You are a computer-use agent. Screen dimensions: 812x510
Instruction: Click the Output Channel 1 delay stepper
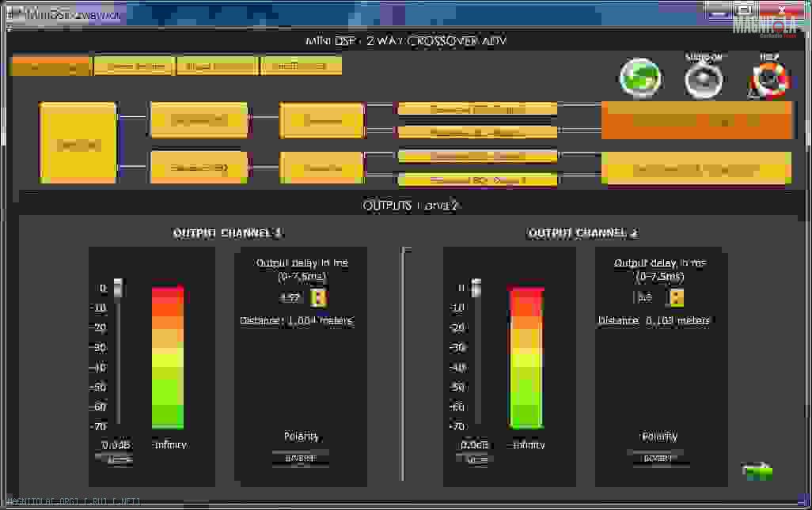pyautogui.click(x=318, y=297)
